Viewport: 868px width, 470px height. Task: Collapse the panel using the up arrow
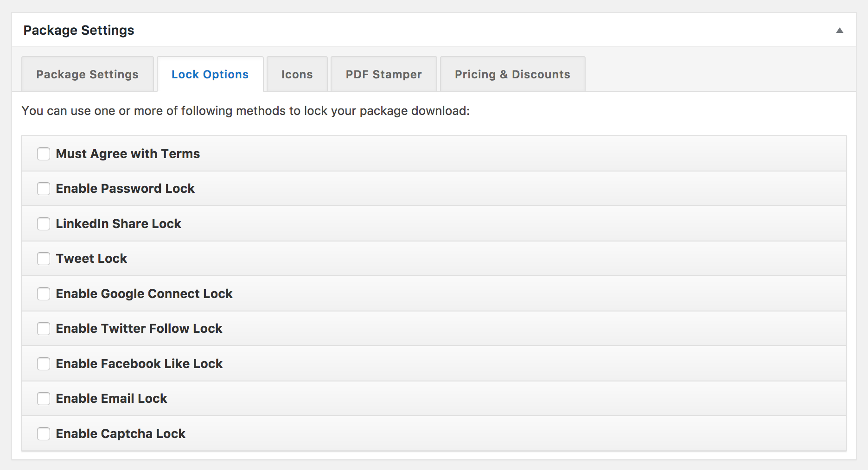pos(839,30)
